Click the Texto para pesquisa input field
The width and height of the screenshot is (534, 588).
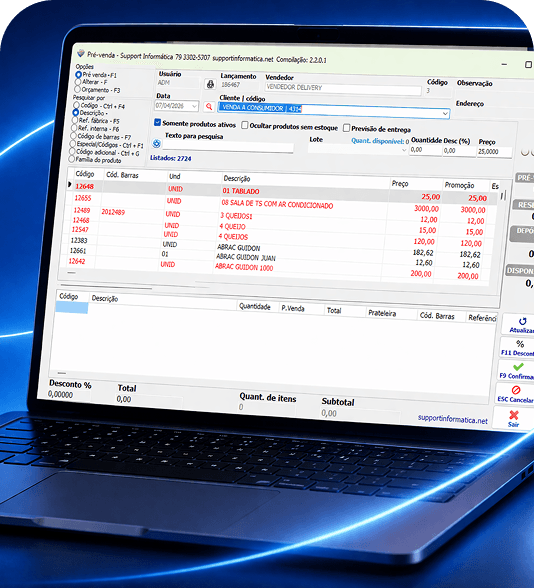point(228,147)
